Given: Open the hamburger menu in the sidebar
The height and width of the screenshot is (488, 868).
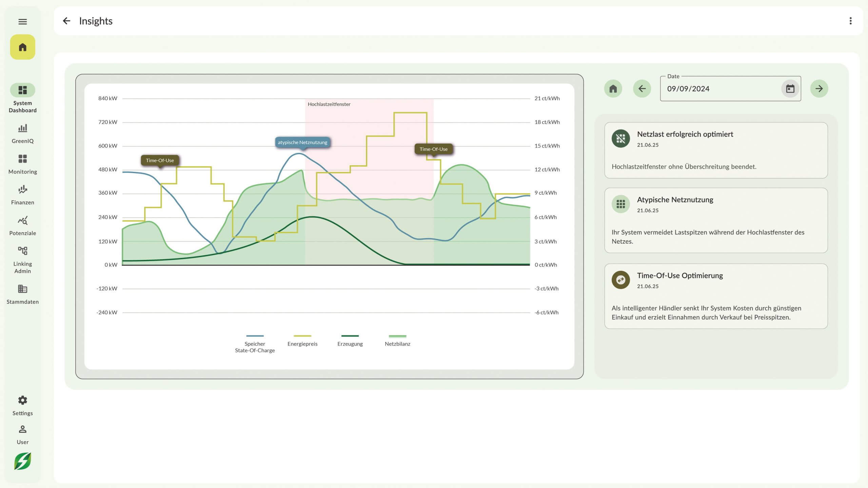Looking at the screenshot, I should point(22,22).
